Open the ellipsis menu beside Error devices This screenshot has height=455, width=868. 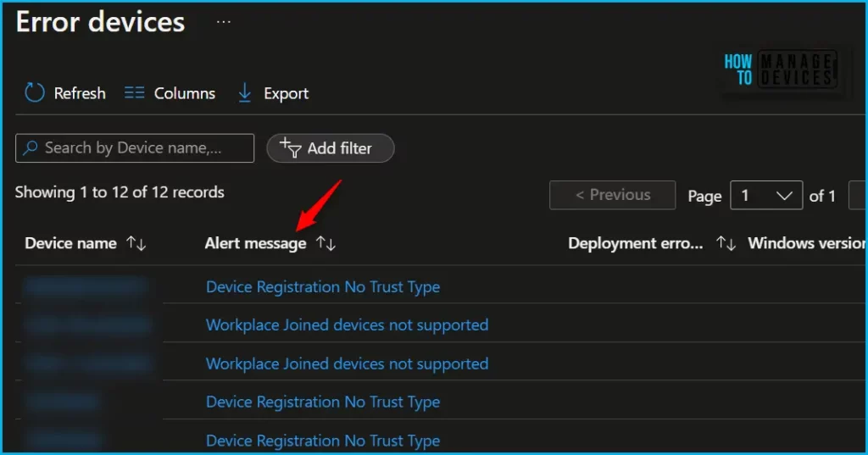pos(223,22)
